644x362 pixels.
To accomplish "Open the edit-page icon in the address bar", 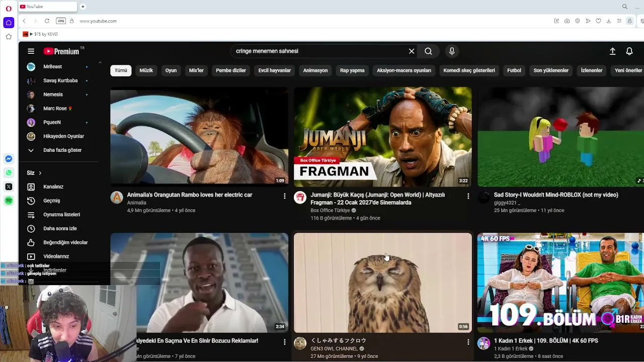I will (x=556, y=21).
